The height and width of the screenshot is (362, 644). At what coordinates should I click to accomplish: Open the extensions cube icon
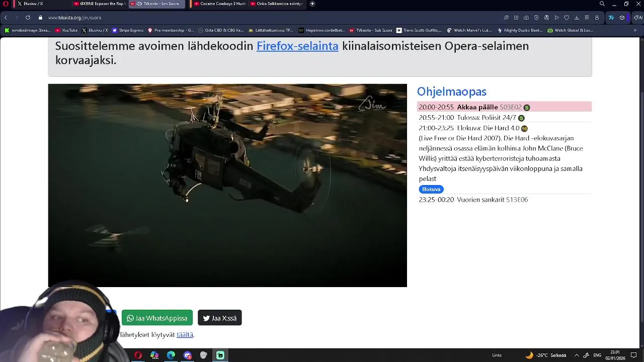(622, 18)
